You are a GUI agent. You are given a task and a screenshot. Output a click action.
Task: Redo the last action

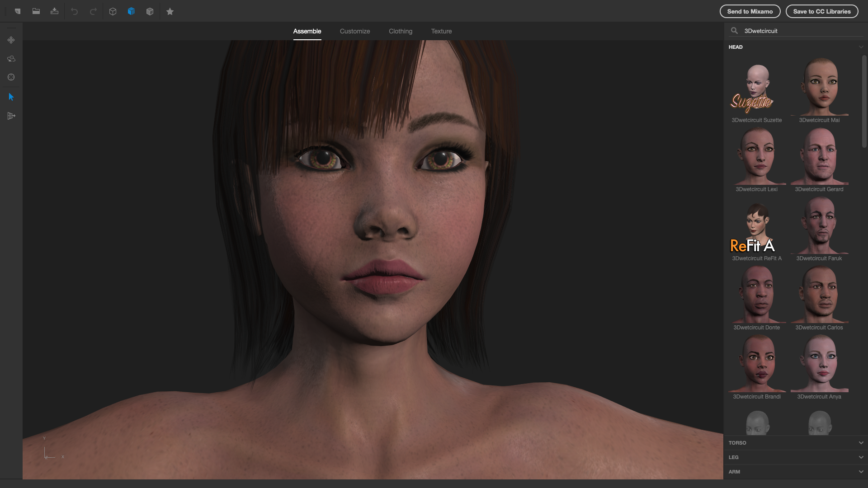[x=93, y=11]
